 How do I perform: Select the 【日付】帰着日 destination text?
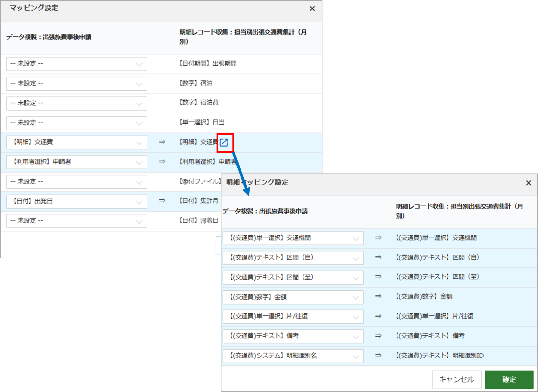(x=199, y=220)
